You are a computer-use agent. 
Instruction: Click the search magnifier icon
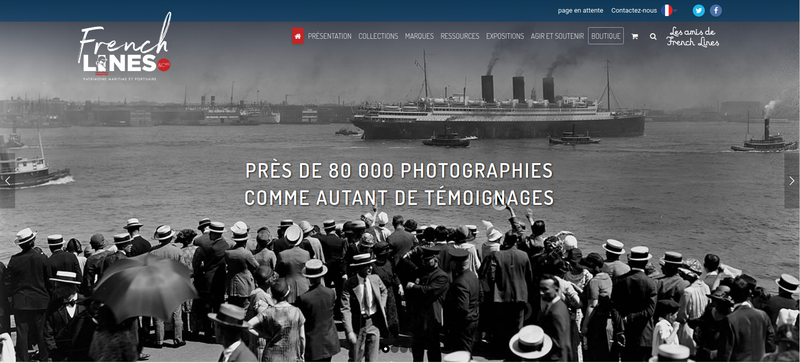[x=653, y=36]
